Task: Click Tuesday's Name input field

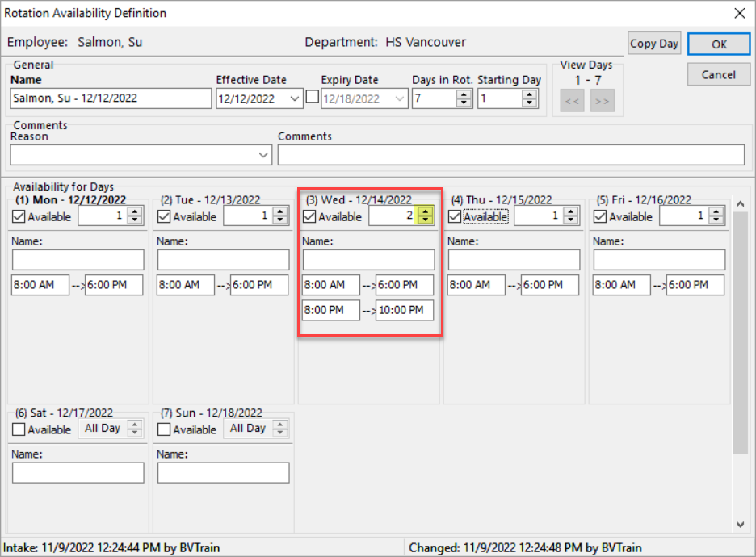Action: (223, 259)
